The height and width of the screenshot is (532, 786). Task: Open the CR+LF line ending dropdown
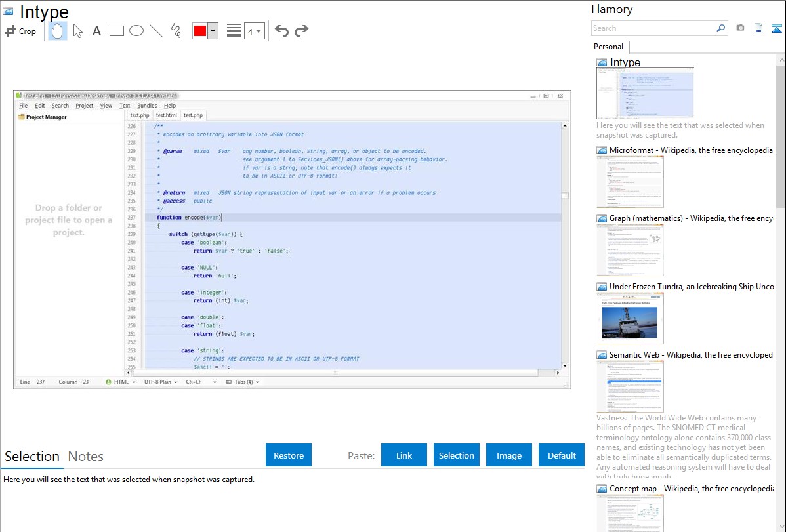pyautogui.click(x=201, y=382)
